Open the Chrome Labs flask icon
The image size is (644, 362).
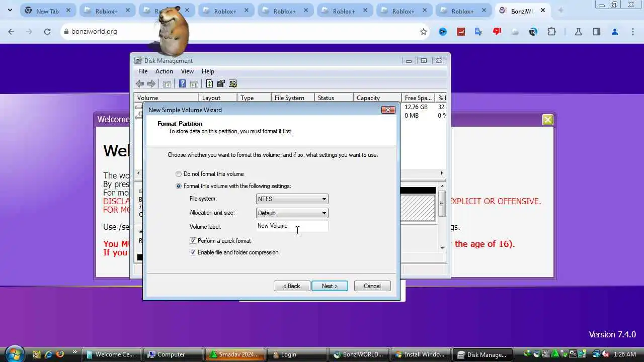pos(578,32)
